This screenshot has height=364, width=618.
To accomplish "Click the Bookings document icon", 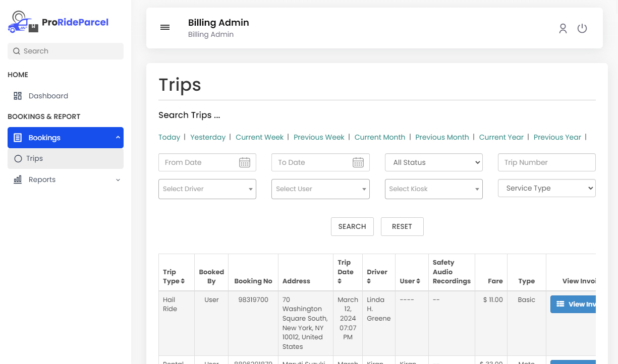I will (x=18, y=138).
